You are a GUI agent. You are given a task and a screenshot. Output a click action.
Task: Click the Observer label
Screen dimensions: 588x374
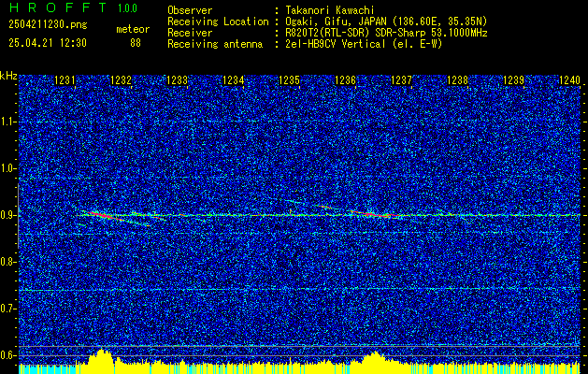coord(190,10)
